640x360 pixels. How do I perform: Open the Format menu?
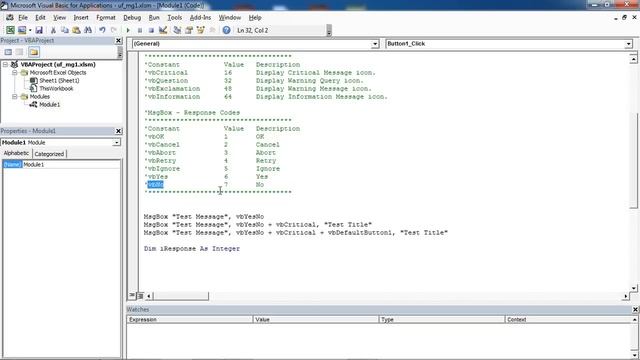click(x=106, y=18)
